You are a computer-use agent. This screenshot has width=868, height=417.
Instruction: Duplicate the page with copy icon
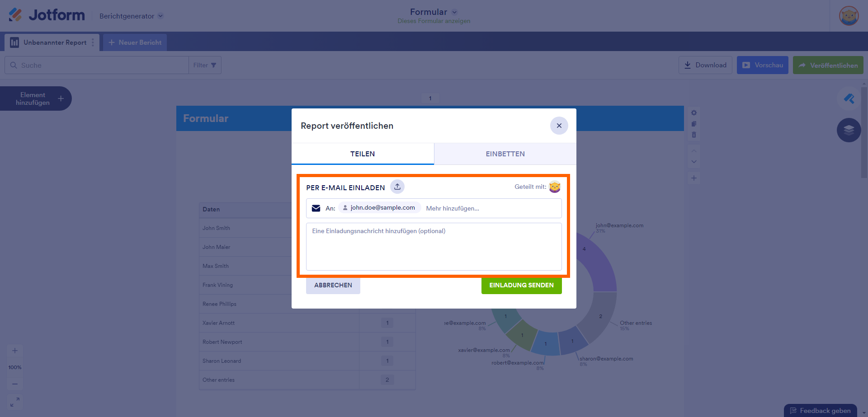coord(694,124)
